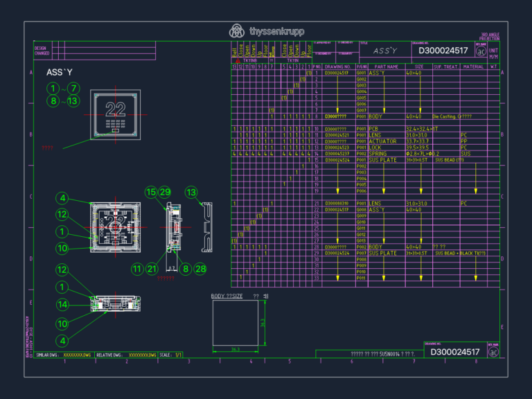The image size is (532, 399).
Task: Click the G013 code cell
Action: pyautogui.click(x=362, y=240)
